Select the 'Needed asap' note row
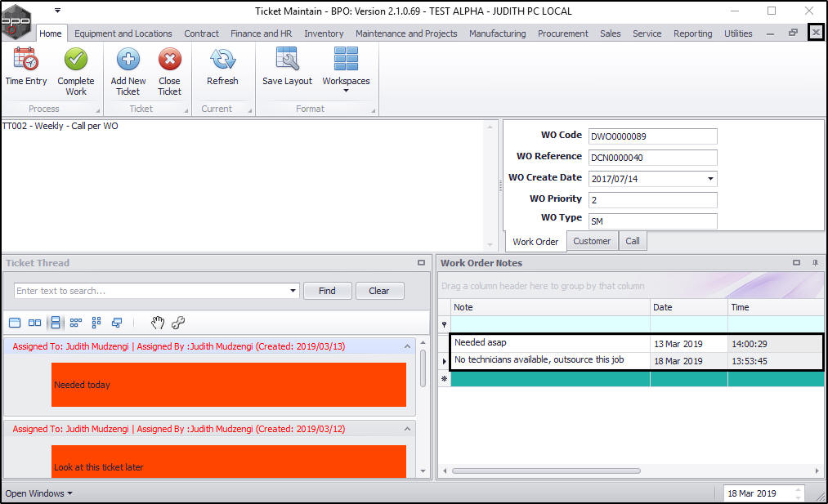Image resolution: width=828 pixels, height=504 pixels. pos(636,344)
